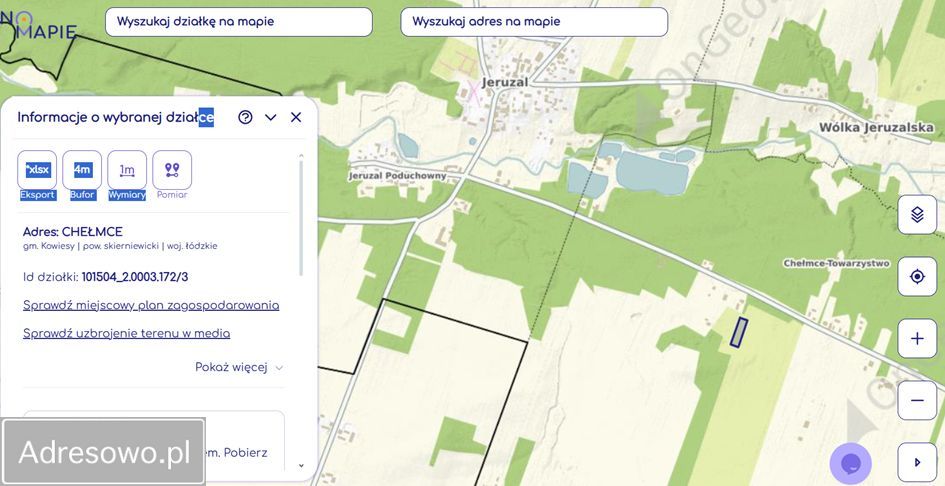
Task: Click the 'gm. Kowiesy' location line
Action: [x=120, y=246]
